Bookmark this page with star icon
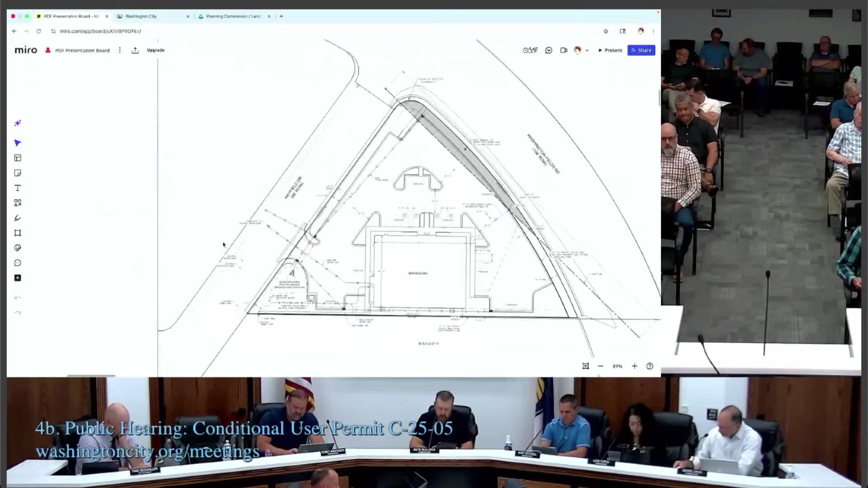 606,31
